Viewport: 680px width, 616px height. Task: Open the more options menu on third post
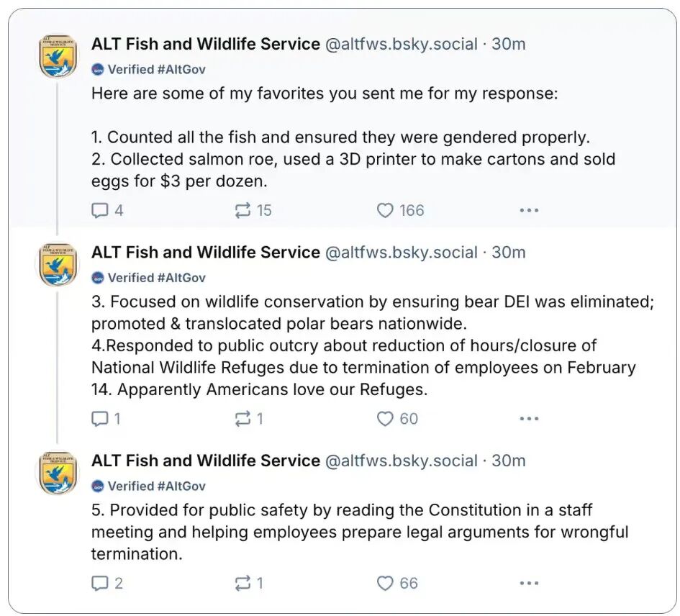coord(529,583)
